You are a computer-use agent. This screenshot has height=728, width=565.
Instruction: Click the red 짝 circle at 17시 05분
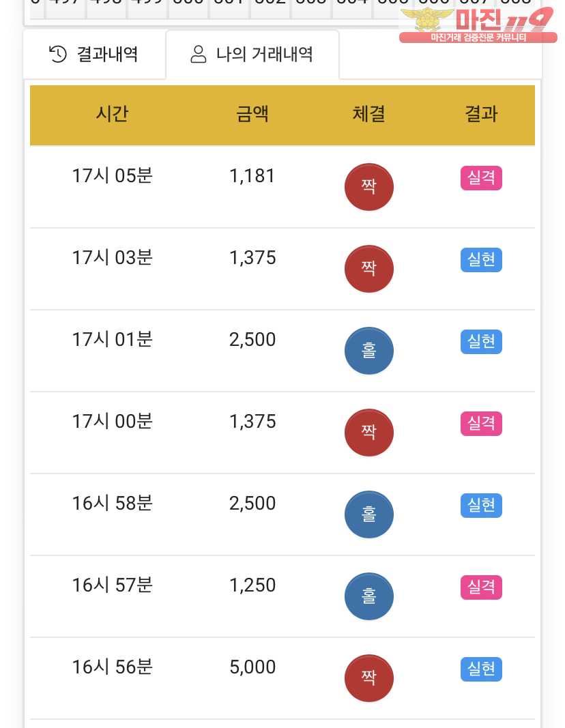(369, 187)
